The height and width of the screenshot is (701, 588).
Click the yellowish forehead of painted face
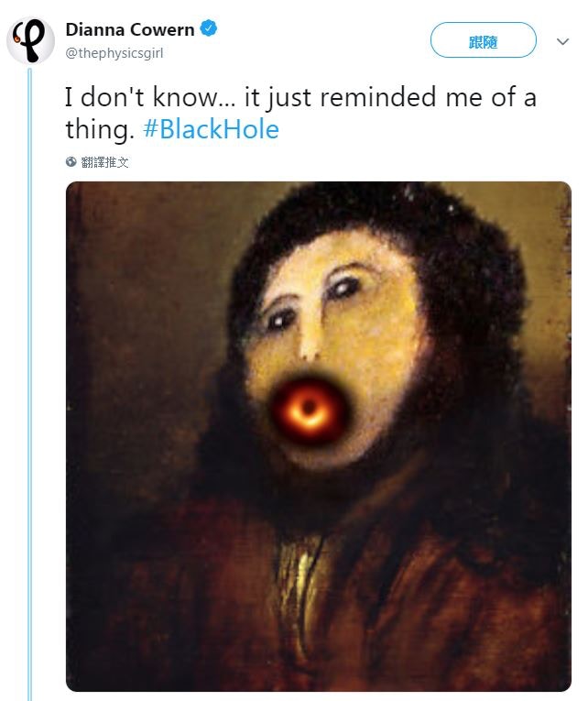pyautogui.click(x=321, y=275)
